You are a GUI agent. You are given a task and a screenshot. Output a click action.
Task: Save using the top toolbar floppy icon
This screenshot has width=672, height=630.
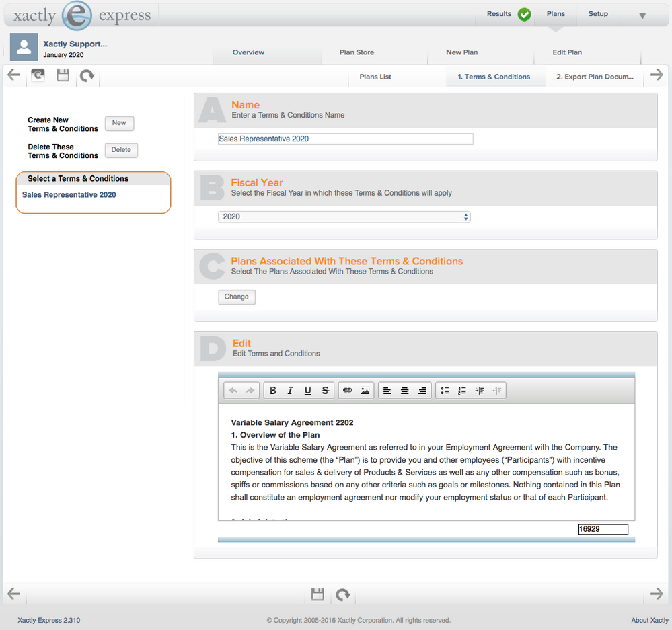(x=63, y=75)
